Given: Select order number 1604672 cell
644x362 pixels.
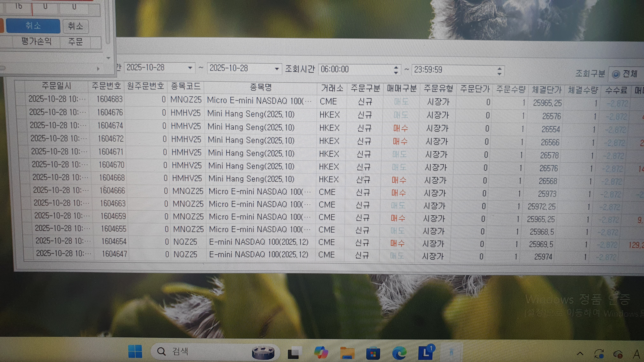Looking at the screenshot, I should click(x=111, y=139).
